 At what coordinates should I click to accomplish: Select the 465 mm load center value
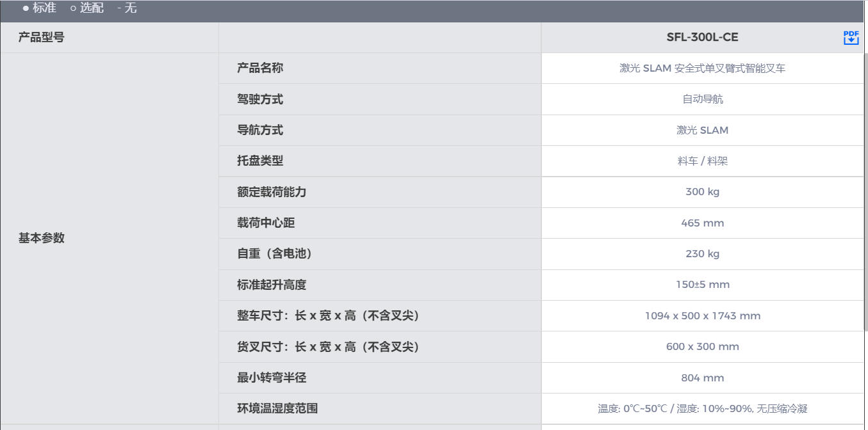tap(702, 223)
